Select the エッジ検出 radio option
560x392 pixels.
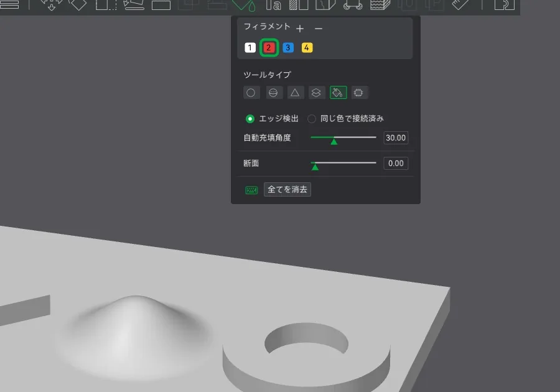[250, 119]
